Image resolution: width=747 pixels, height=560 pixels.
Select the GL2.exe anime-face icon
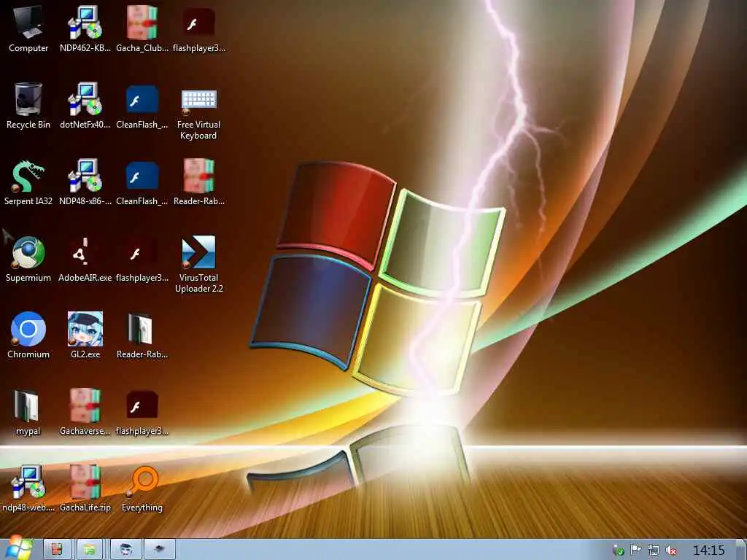click(x=85, y=335)
